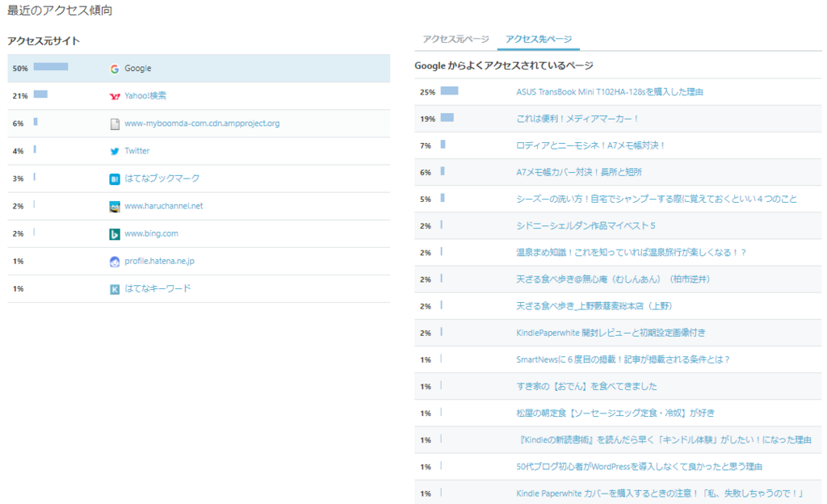This screenshot has height=504, width=827.
Task: Click the 7% value for ロディアとニーモシネ row
Action: pos(426,145)
